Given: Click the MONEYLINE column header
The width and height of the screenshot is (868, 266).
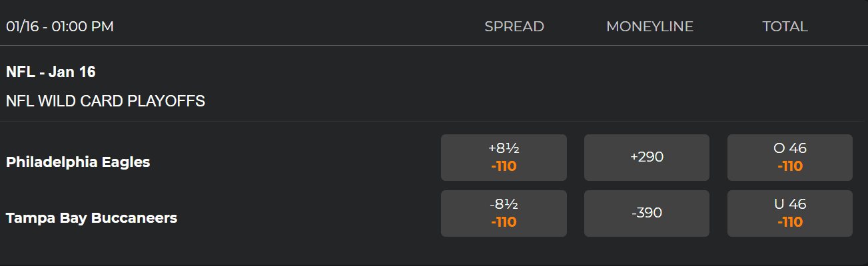Looking at the screenshot, I should click(650, 27).
